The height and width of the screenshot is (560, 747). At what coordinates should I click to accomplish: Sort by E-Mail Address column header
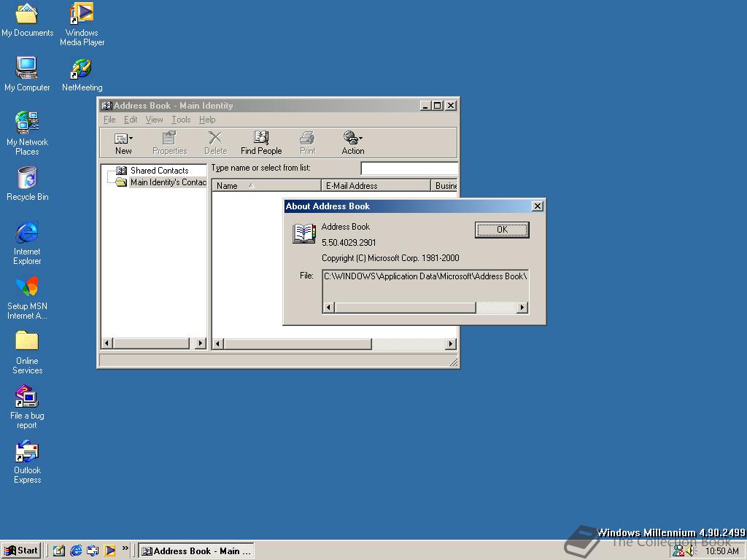pyautogui.click(x=376, y=186)
